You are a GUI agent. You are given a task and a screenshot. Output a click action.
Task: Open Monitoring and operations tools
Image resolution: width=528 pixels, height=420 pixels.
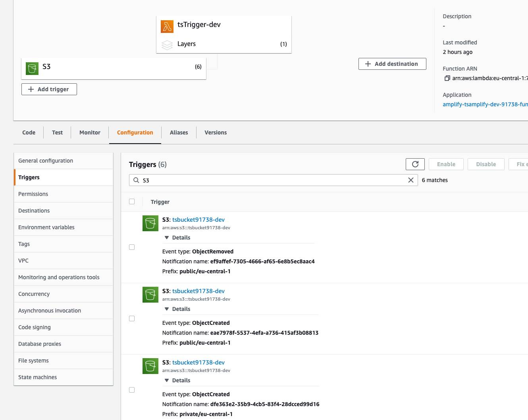coord(64,277)
